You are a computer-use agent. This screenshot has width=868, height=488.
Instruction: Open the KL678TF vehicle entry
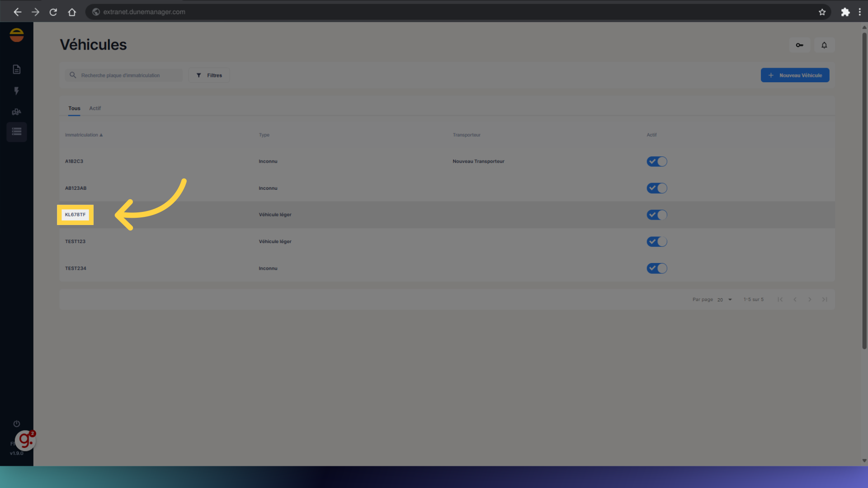pos(75,215)
